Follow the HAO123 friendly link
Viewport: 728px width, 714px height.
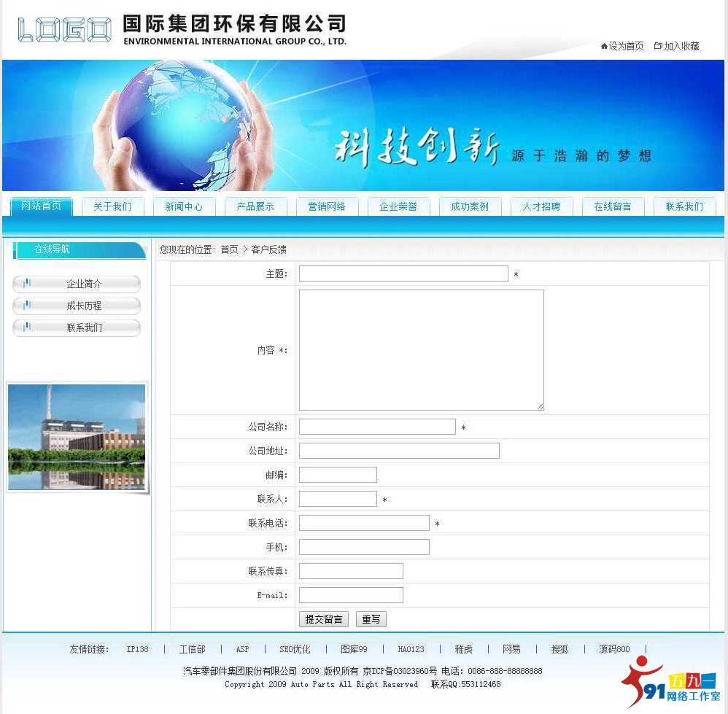411,648
